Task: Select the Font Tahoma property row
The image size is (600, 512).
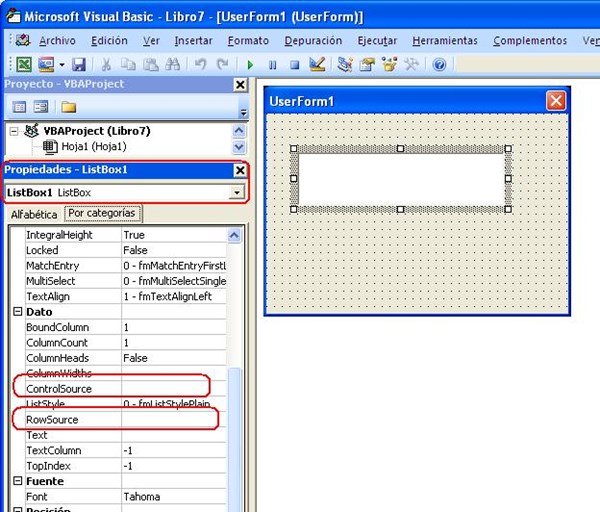Action: click(126, 497)
